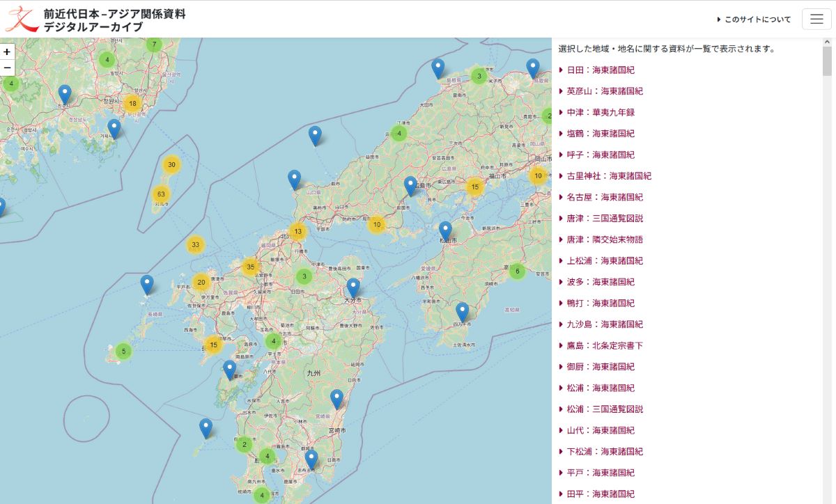Select the blue pin on 天草 islands
The width and height of the screenshot is (836, 504).
click(x=230, y=370)
